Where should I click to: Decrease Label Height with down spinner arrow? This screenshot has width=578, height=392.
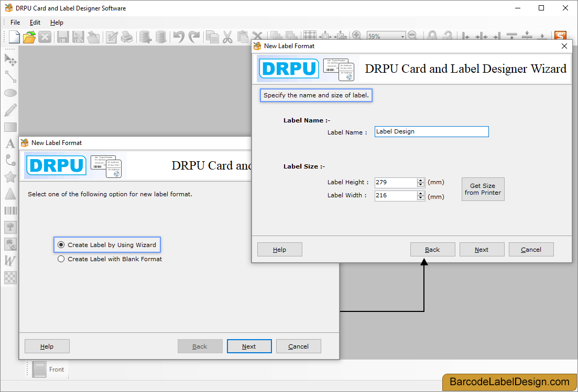(x=421, y=184)
